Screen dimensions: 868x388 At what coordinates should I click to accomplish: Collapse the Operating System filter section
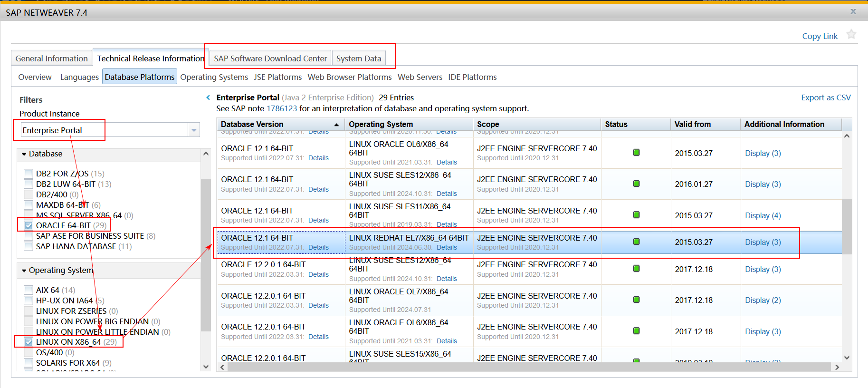[24, 271]
